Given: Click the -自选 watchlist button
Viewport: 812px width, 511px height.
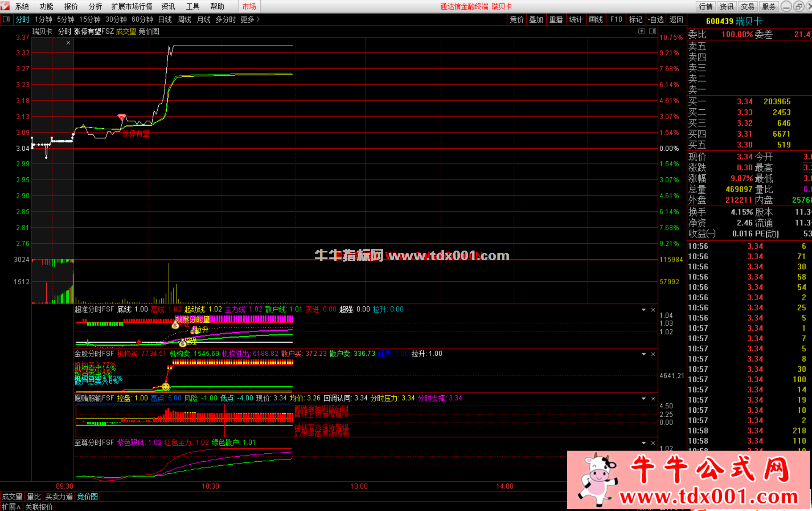Looking at the screenshot, I should (656, 19).
